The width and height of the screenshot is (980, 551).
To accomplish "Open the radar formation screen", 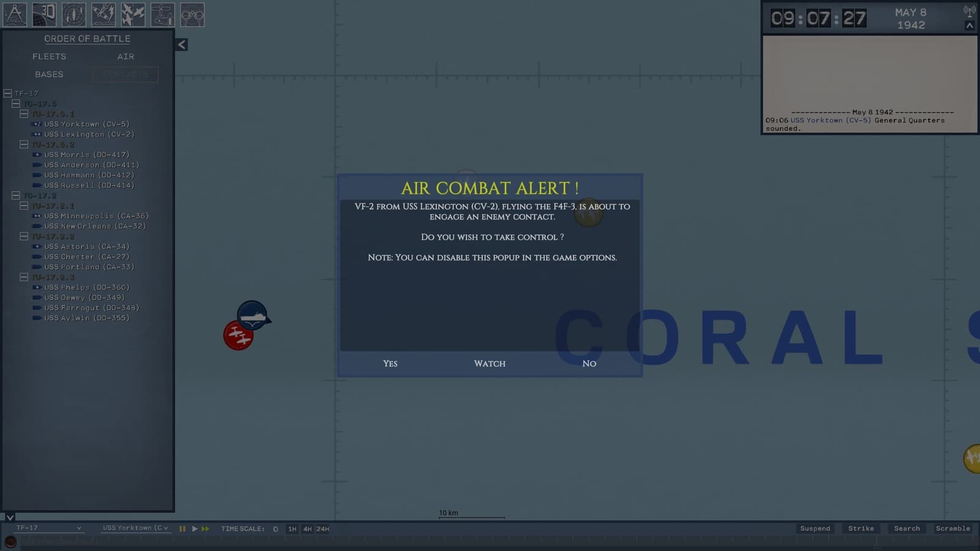I will coord(73,15).
